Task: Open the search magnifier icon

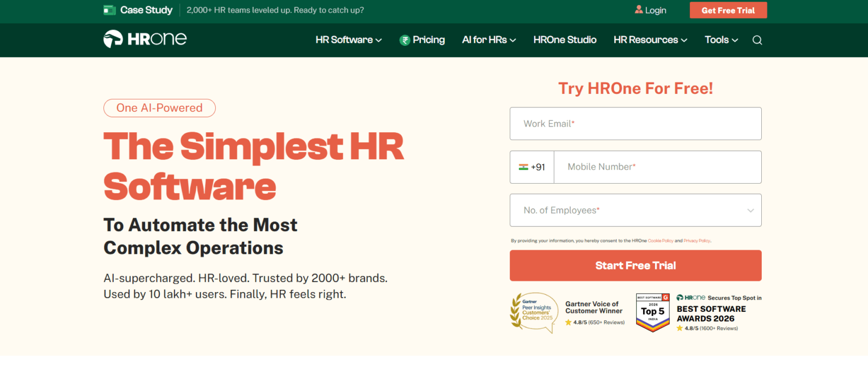Action: coord(757,40)
